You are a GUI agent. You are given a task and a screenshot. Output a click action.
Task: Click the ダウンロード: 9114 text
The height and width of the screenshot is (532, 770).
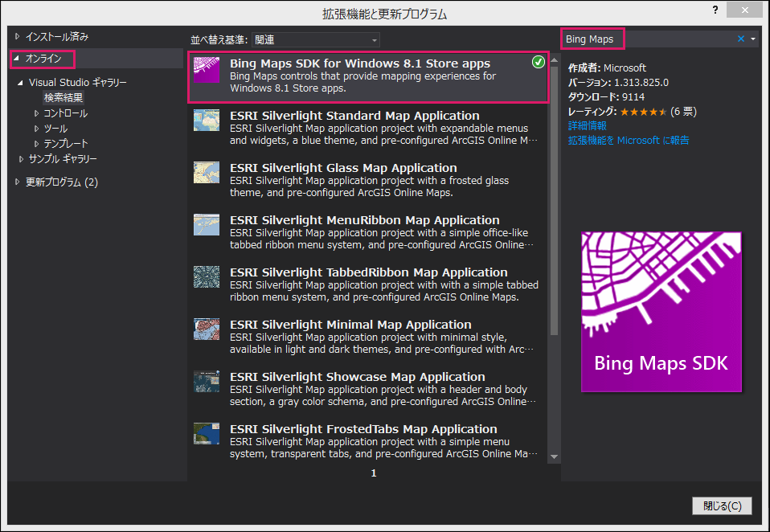pos(607,96)
